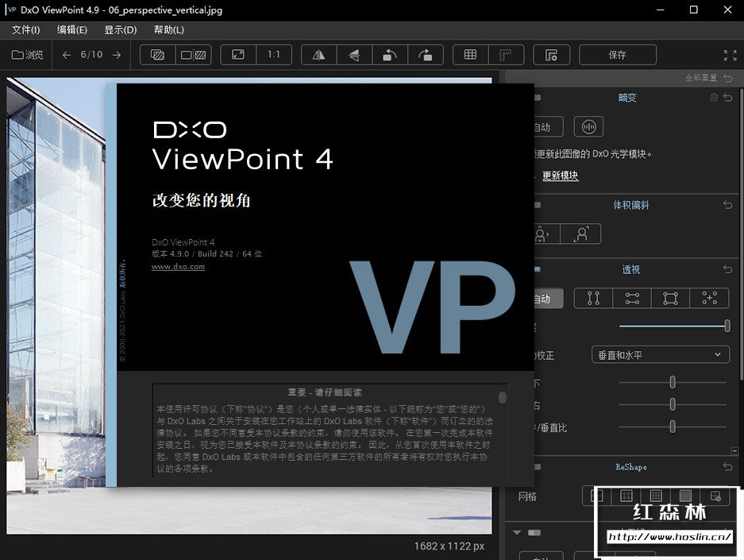Open the 帮助(L) menu
The width and height of the screenshot is (744, 560).
(169, 30)
